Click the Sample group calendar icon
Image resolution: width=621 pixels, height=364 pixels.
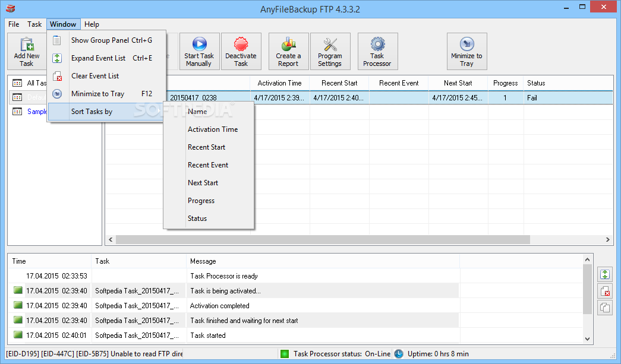[17, 112]
